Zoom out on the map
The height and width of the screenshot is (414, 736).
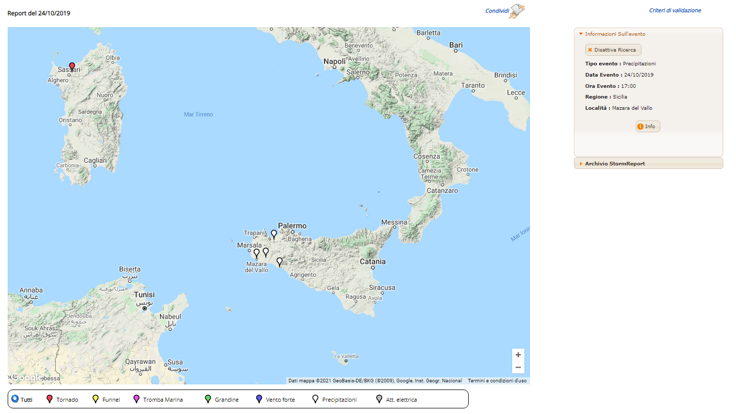(518, 368)
